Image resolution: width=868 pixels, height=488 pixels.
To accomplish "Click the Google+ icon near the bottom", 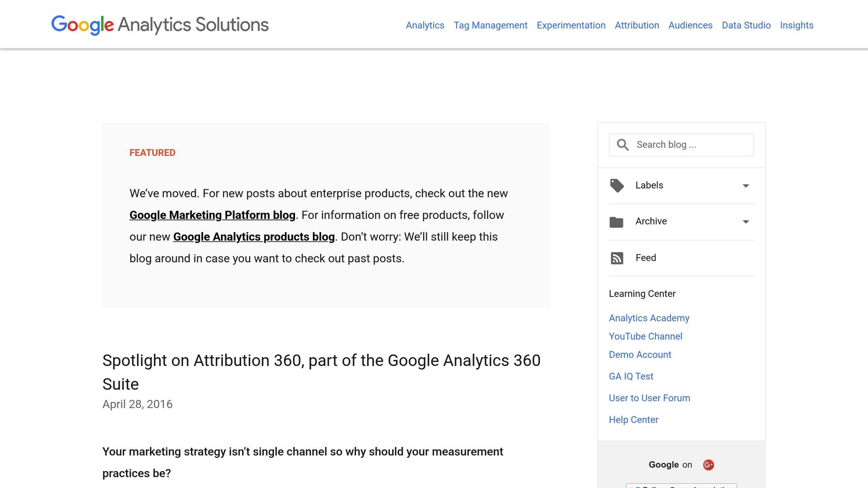I will point(709,464).
